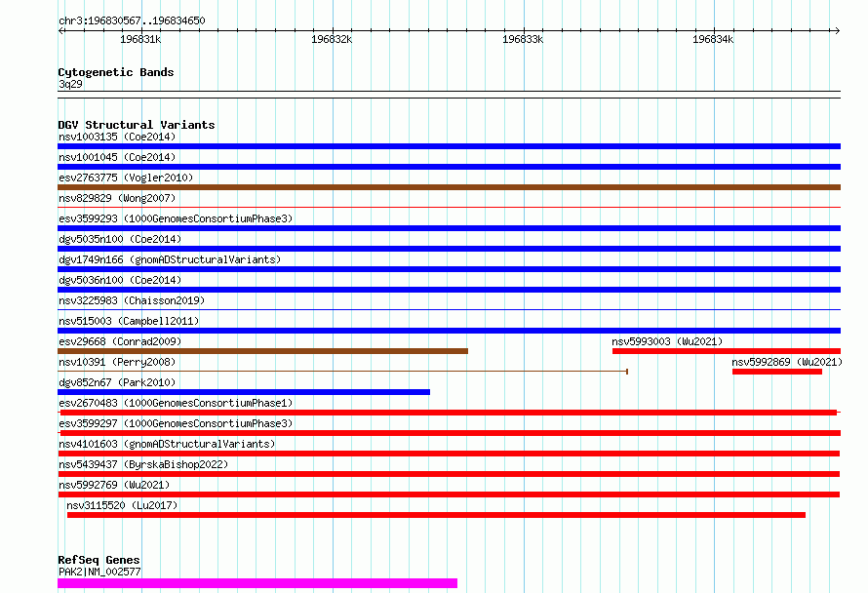Click the nsv829829 (Wong2007) label
The width and height of the screenshot is (868, 593).
tap(117, 198)
